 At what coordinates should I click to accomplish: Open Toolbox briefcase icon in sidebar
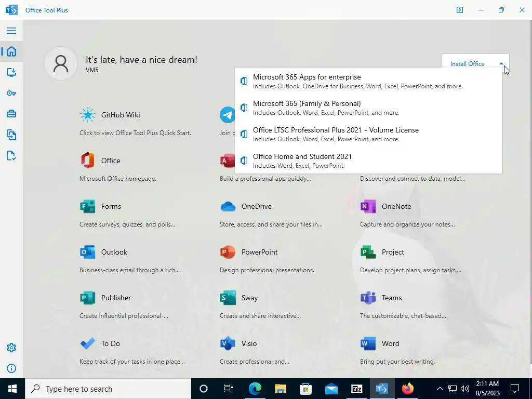(11, 114)
